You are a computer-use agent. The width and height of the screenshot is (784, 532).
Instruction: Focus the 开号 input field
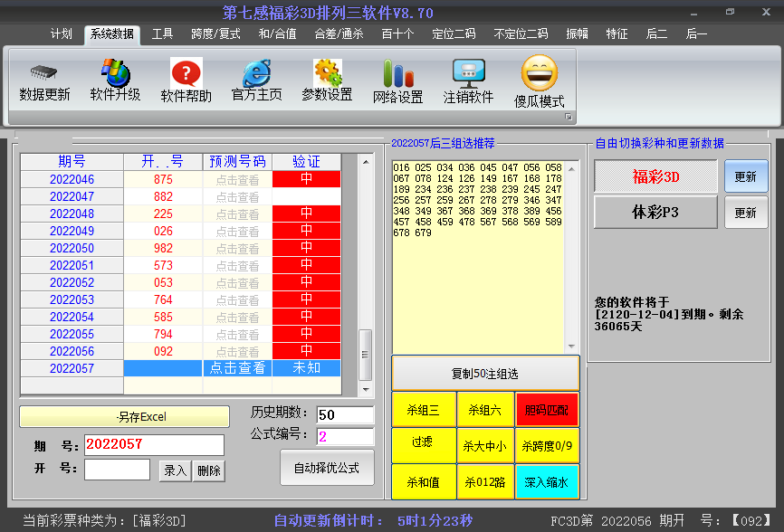(x=117, y=470)
